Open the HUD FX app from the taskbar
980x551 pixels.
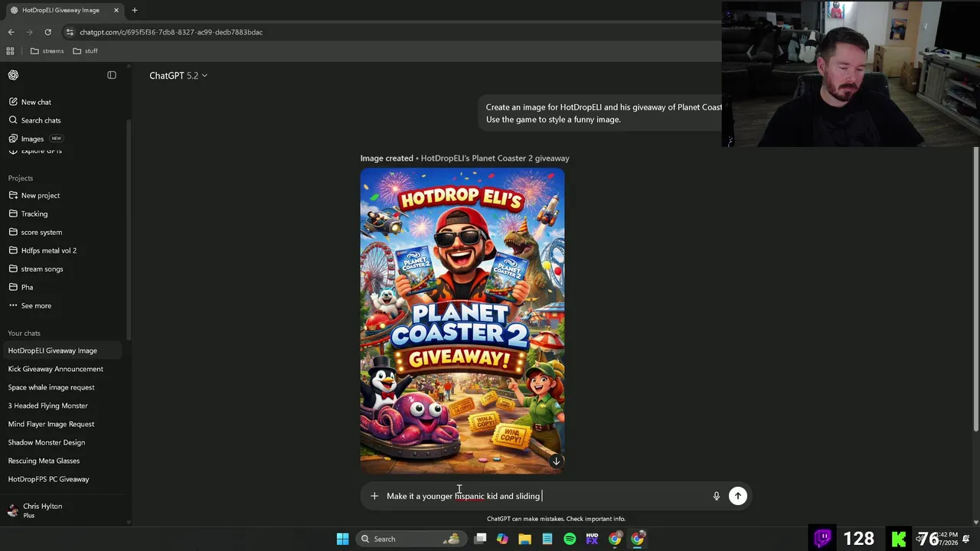pyautogui.click(x=592, y=539)
